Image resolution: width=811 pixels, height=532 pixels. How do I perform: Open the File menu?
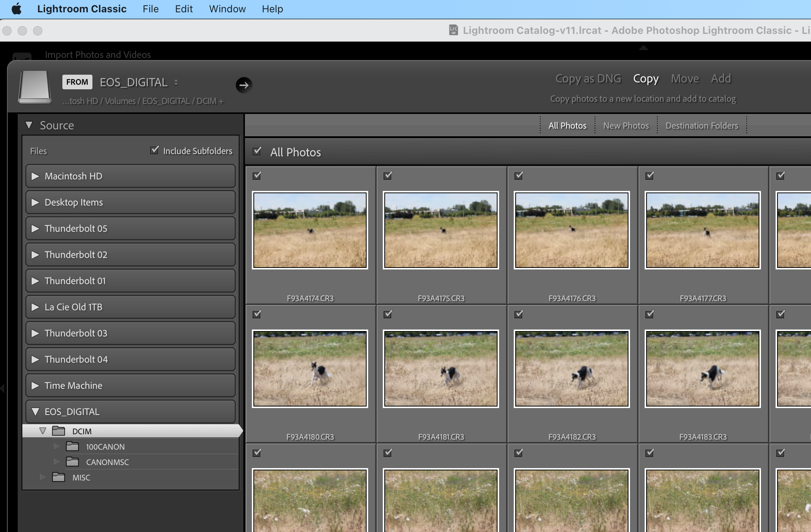coord(150,9)
